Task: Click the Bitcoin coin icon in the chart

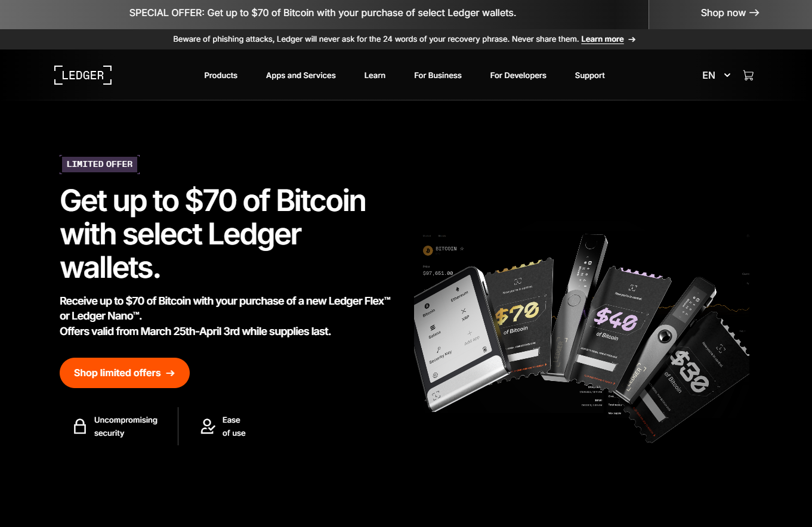Action: pyautogui.click(x=427, y=250)
